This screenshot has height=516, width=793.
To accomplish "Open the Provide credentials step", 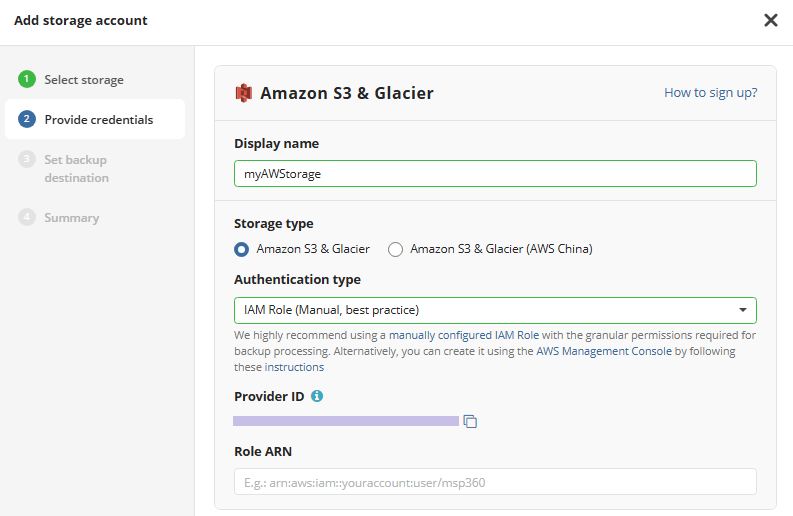I will pos(98,120).
